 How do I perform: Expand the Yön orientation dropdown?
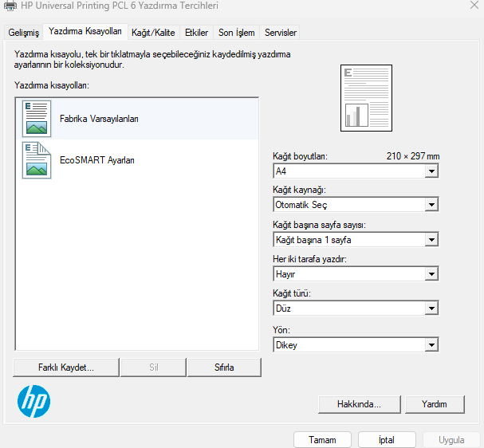coord(356,345)
